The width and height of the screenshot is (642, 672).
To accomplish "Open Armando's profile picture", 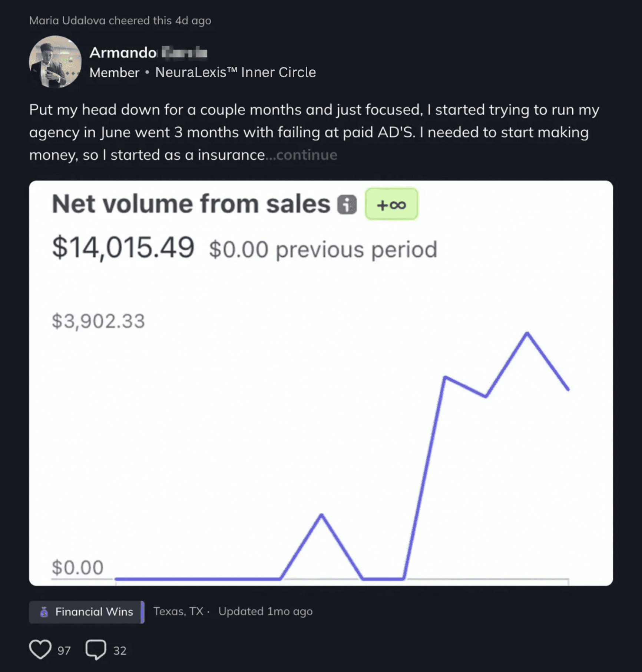I will [x=55, y=62].
